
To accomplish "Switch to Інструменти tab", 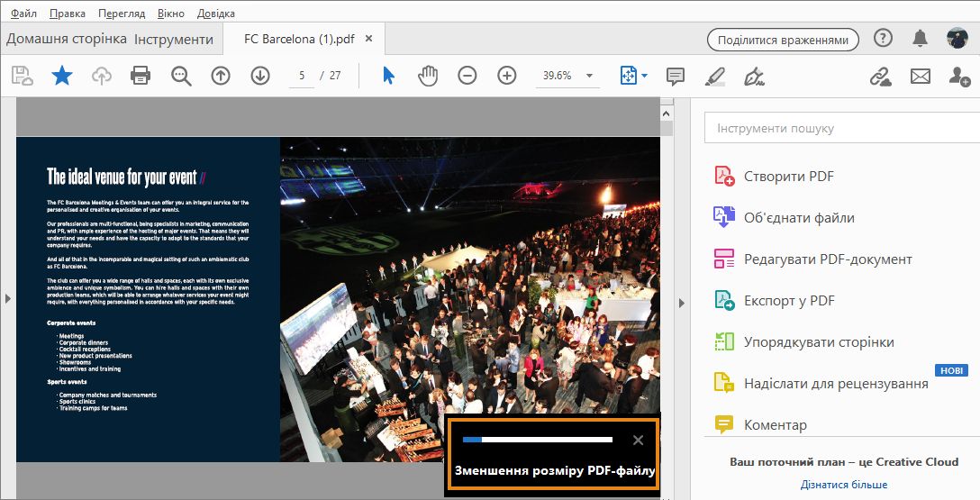I will (174, 39).
